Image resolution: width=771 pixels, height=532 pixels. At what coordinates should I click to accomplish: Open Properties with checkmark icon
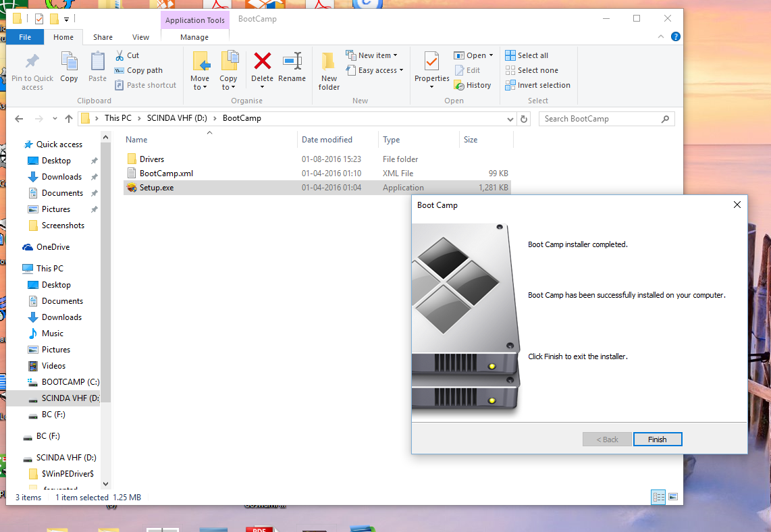click(431, 61)
